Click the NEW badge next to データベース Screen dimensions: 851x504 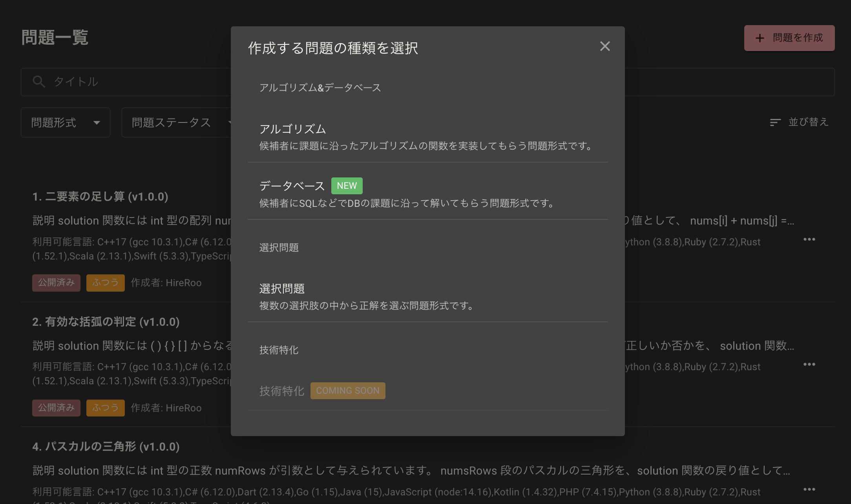347,186
